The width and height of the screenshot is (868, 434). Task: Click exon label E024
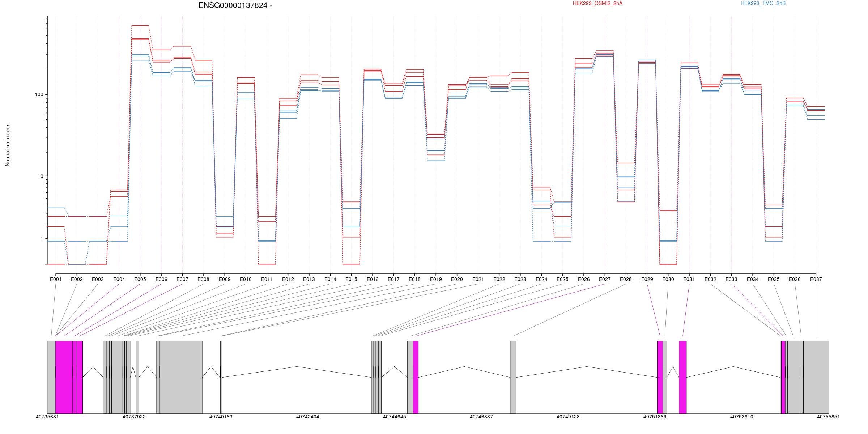click(x=541, y=279)
